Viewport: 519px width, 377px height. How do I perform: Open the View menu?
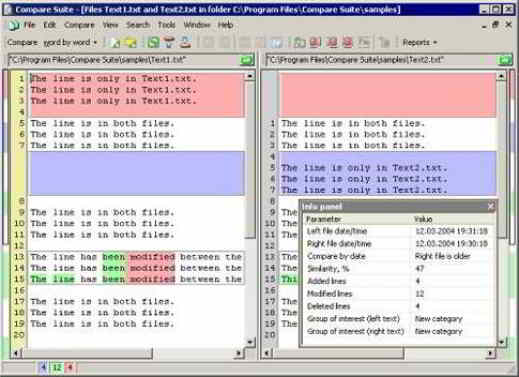click(110, 25)
